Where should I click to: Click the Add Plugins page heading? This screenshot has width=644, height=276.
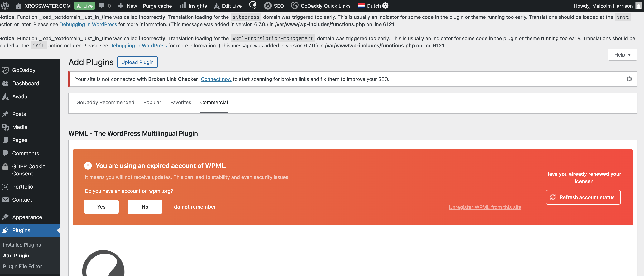click(91, 62)
